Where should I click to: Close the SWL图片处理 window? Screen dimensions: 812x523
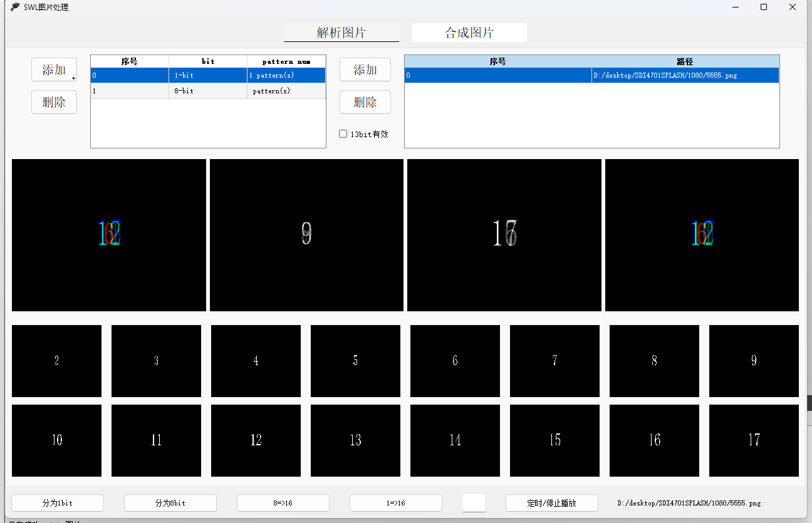click(793, 7)
